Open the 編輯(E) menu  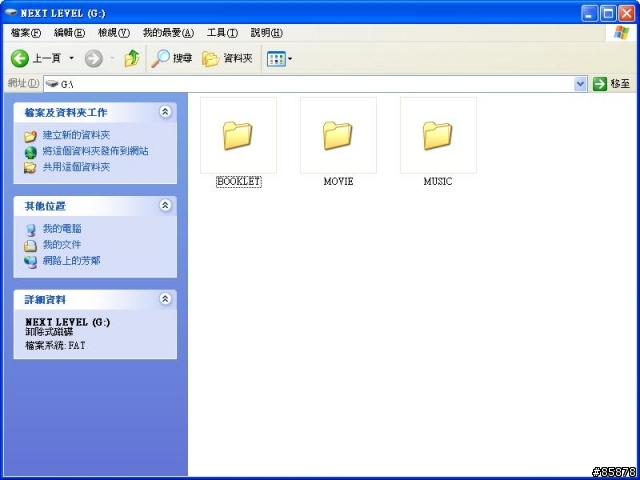pos(69,33)
